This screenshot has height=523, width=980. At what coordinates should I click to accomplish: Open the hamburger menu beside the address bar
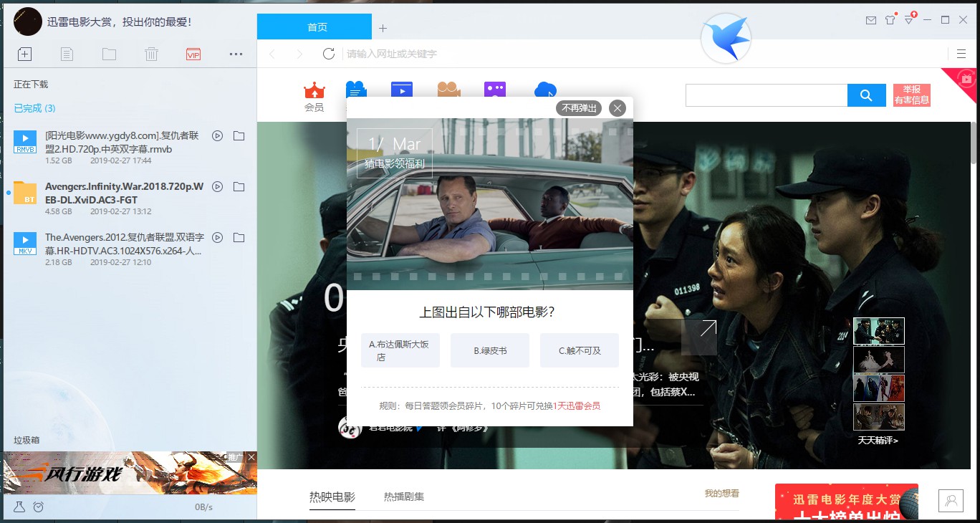coord(961,54)
